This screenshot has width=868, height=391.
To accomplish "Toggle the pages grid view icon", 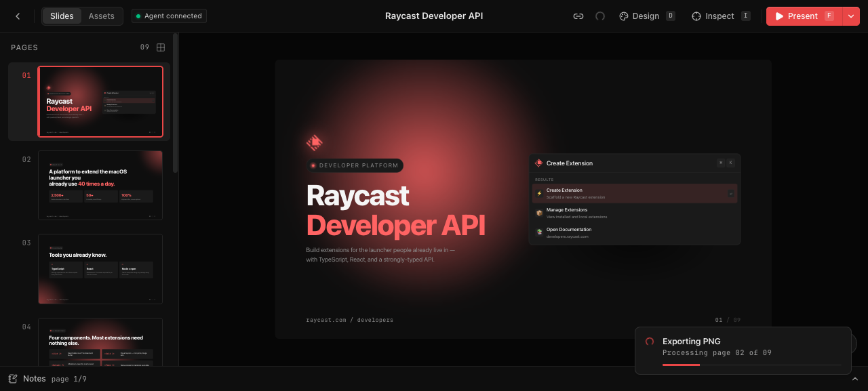I will [x=161, y=47].
